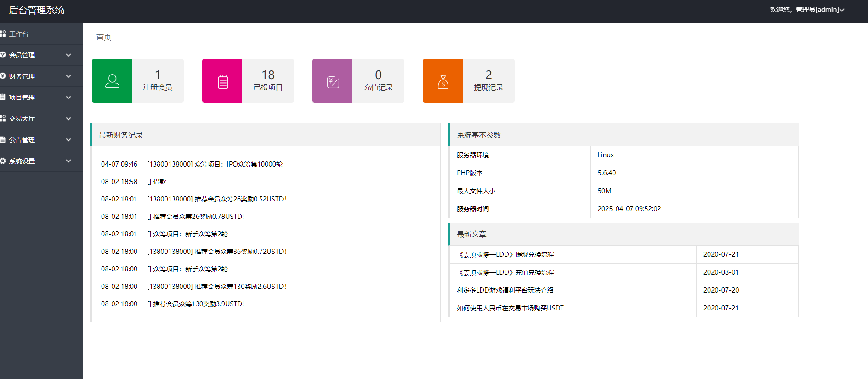Image resolution: width=868 pixels, height=379 pixels.
Task: Open article 如何使用人民币在交易市场购买USDT
Action: pyautogui.click(x=510, y=308)
